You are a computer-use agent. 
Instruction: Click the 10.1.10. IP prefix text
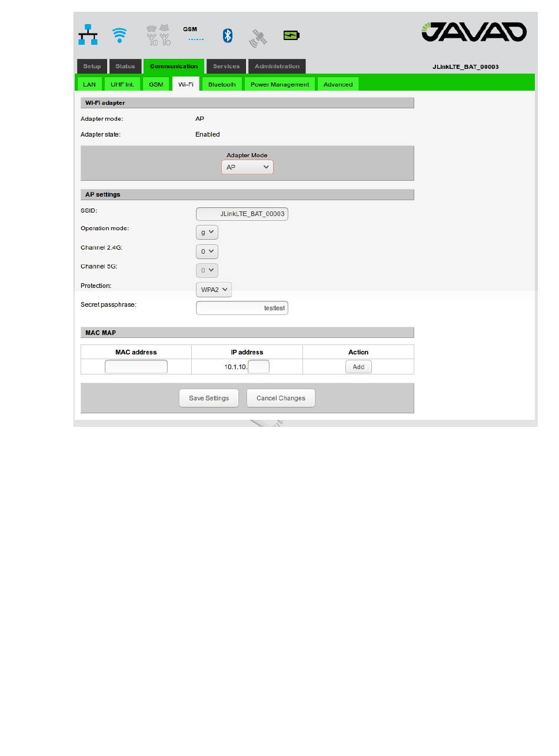(x=236, y=367)
